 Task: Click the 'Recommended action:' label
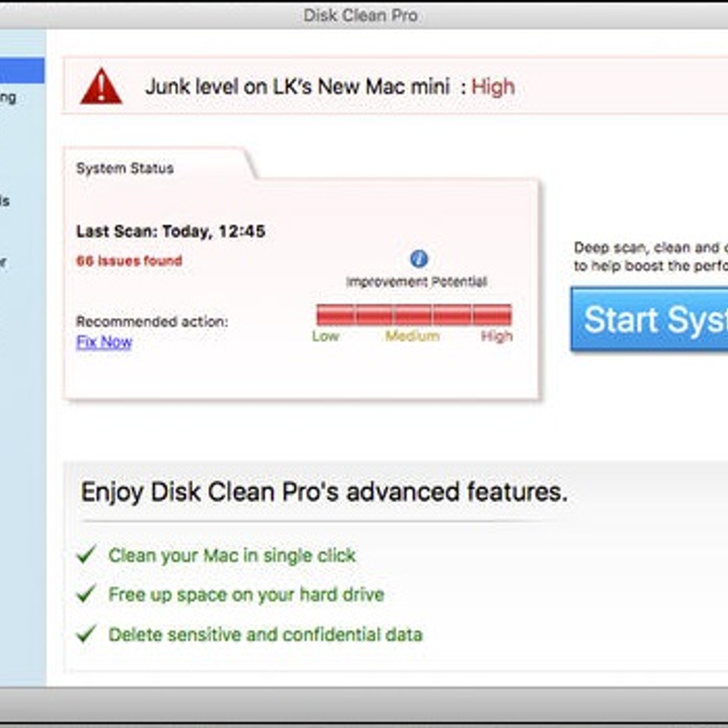point(152,322)
